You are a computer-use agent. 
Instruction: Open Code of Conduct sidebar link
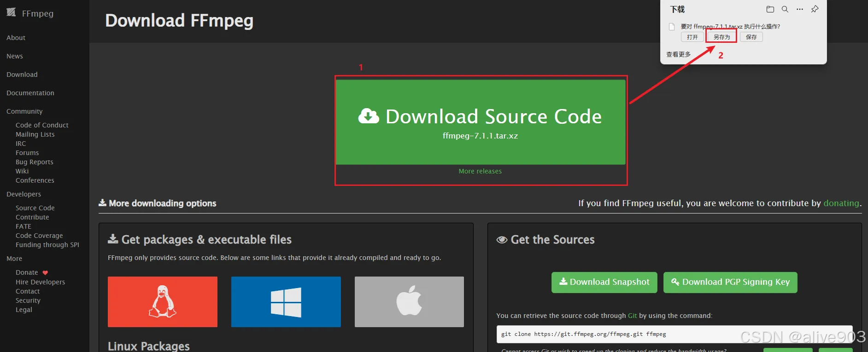tap(42, 125)
